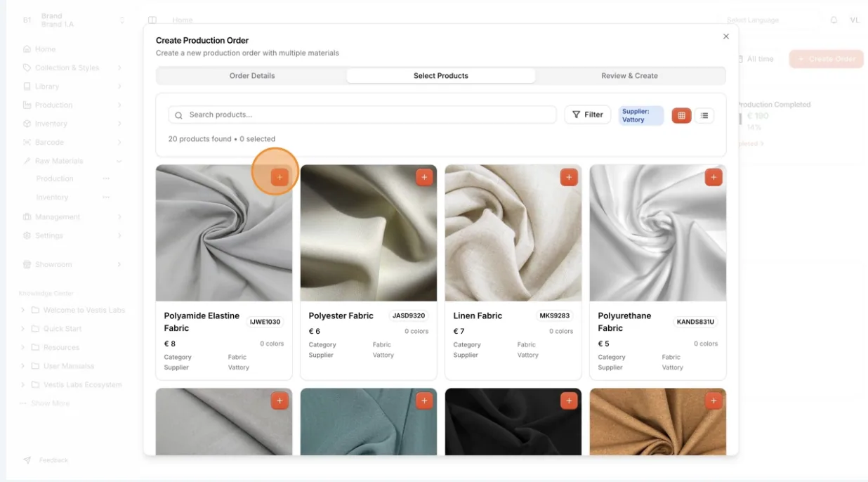Open Home in the sidebar
Viewport: 868px width, 482px height.
point(45,49)
